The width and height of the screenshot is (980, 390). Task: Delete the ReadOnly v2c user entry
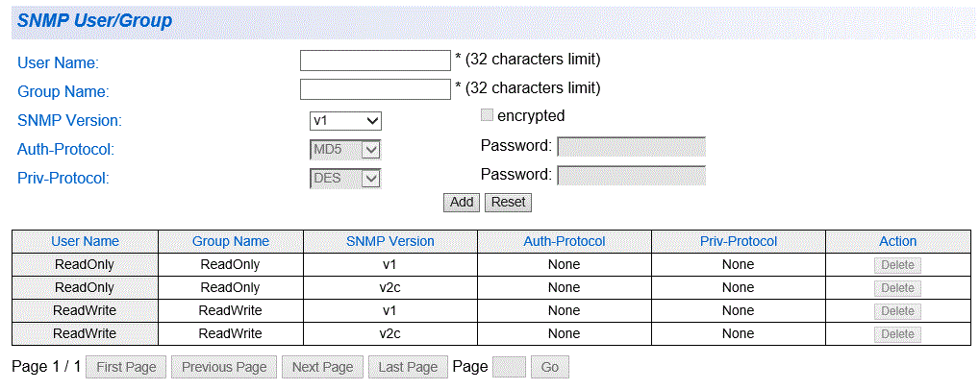pyautogui.click(x=897, y=287)
